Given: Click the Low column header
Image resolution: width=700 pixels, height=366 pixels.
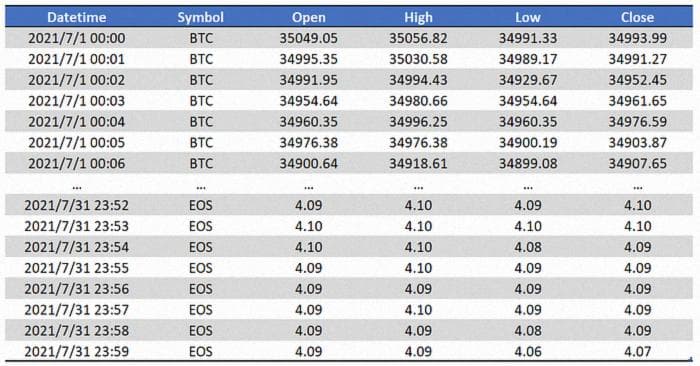Looking at the screenshot, I should (x=528, y=17).
